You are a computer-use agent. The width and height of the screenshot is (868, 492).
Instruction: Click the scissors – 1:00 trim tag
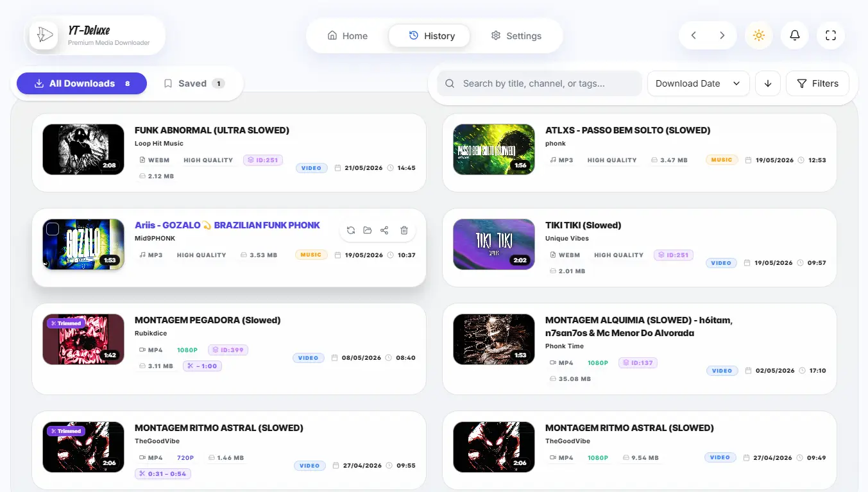pyautogui.click(x=202, y=366)
